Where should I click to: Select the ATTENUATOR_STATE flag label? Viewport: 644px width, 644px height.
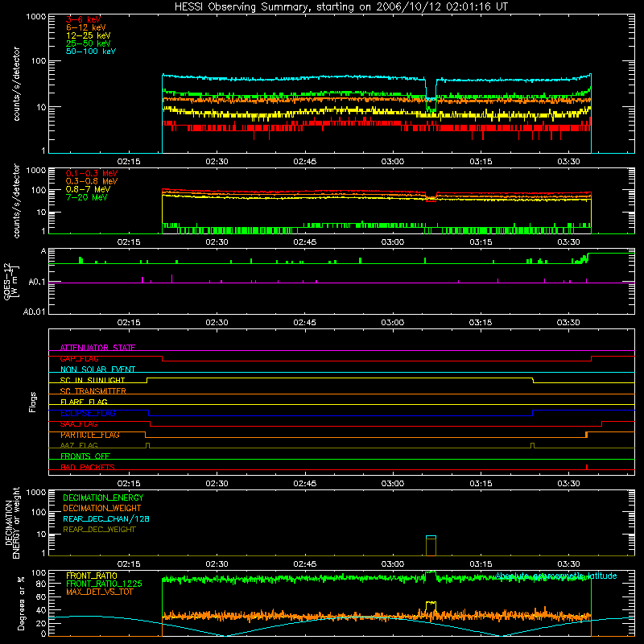pyautogui.click(x=97, y=348)
